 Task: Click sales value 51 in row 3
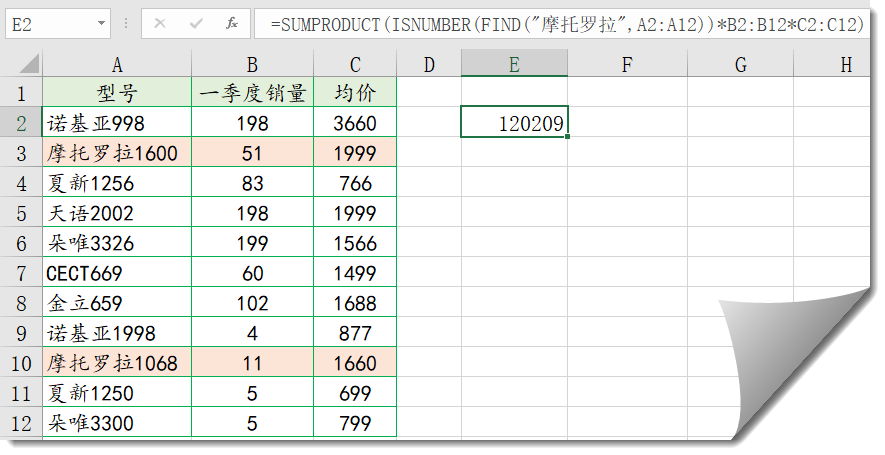pos(252,152)
